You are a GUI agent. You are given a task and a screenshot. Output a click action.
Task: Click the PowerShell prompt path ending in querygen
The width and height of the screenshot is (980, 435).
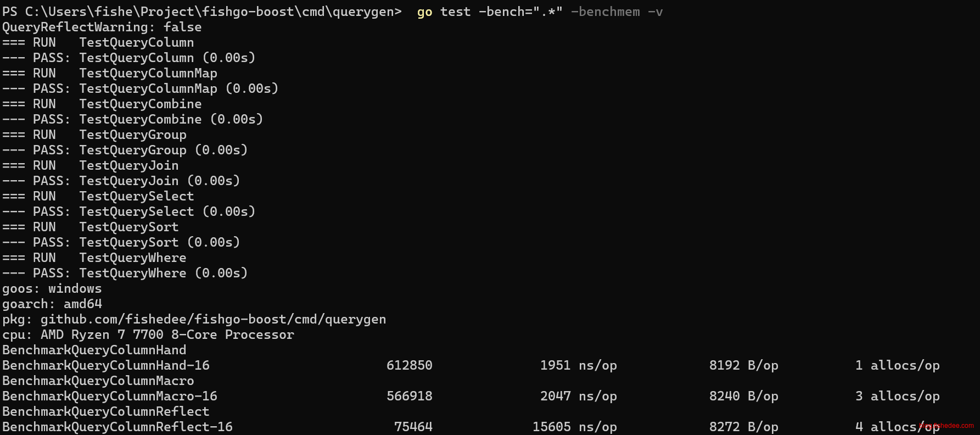tap(201, 12)
